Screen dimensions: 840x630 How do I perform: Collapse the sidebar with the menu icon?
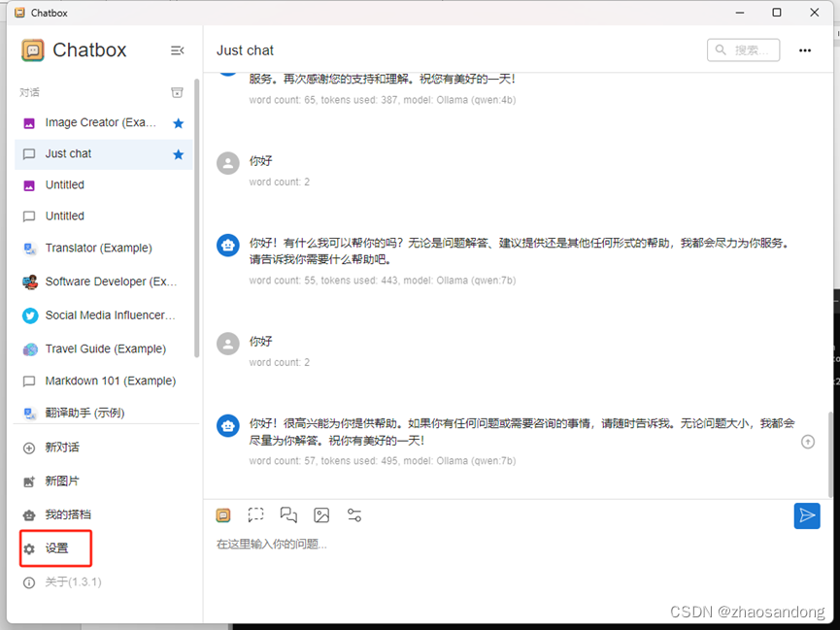[178, 50]
